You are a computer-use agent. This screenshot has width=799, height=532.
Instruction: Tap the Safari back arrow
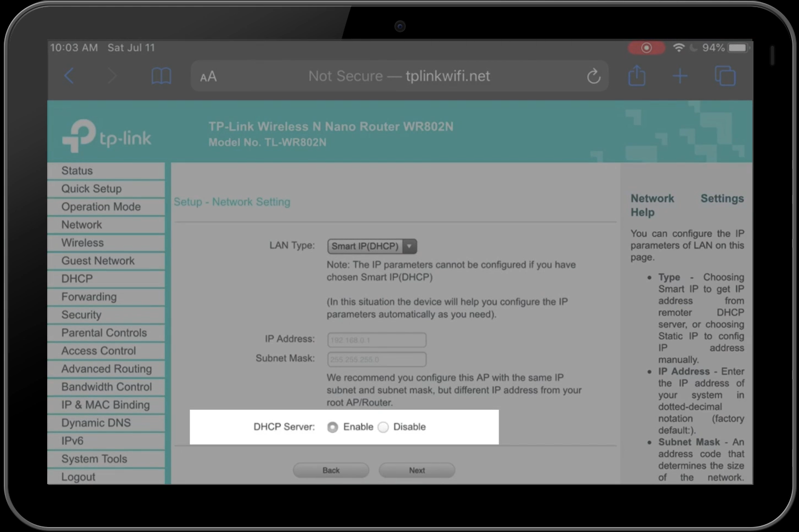click(69, 76)
